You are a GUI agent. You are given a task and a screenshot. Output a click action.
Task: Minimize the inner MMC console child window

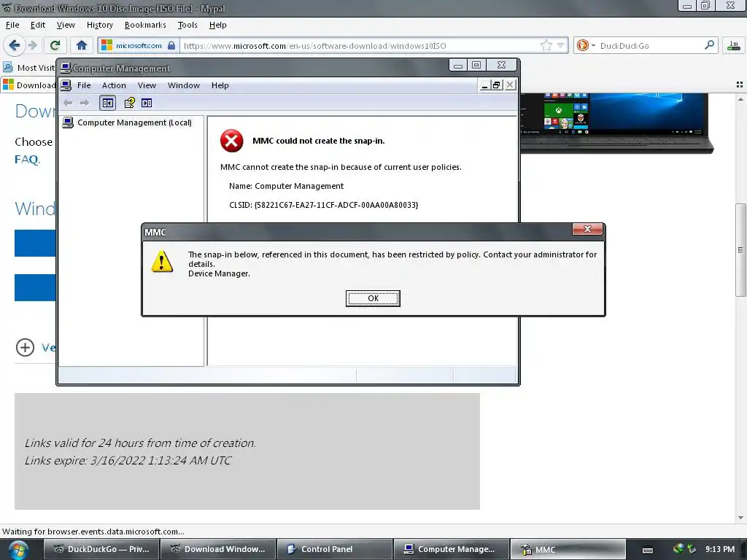point(484,85)
